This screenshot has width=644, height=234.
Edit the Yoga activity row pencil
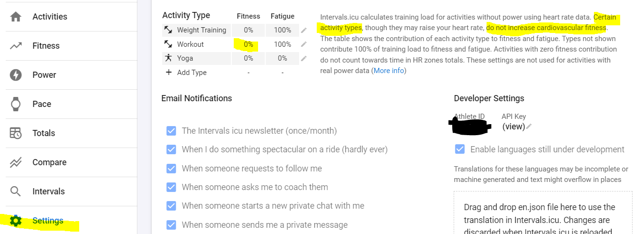[304, 58]
